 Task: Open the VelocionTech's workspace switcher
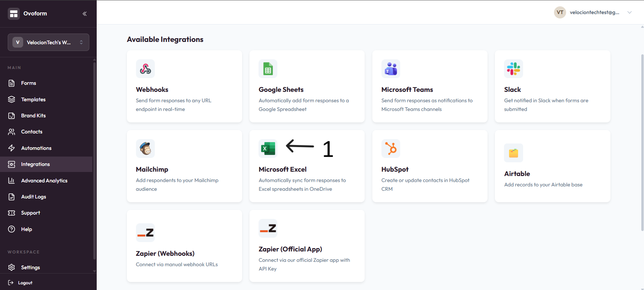coord(48,42)
